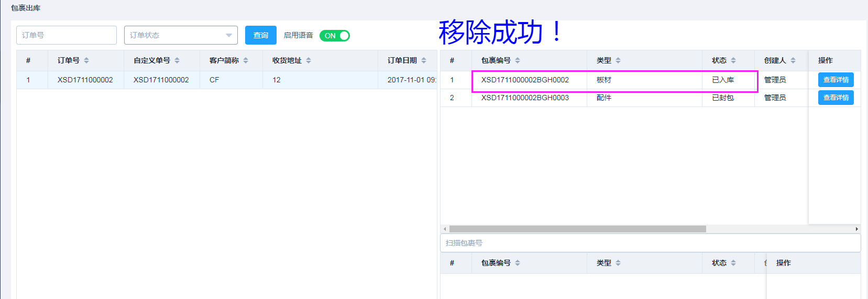Sort upper package table by 类型
868x299 pixels.
[x=618, y=60]
